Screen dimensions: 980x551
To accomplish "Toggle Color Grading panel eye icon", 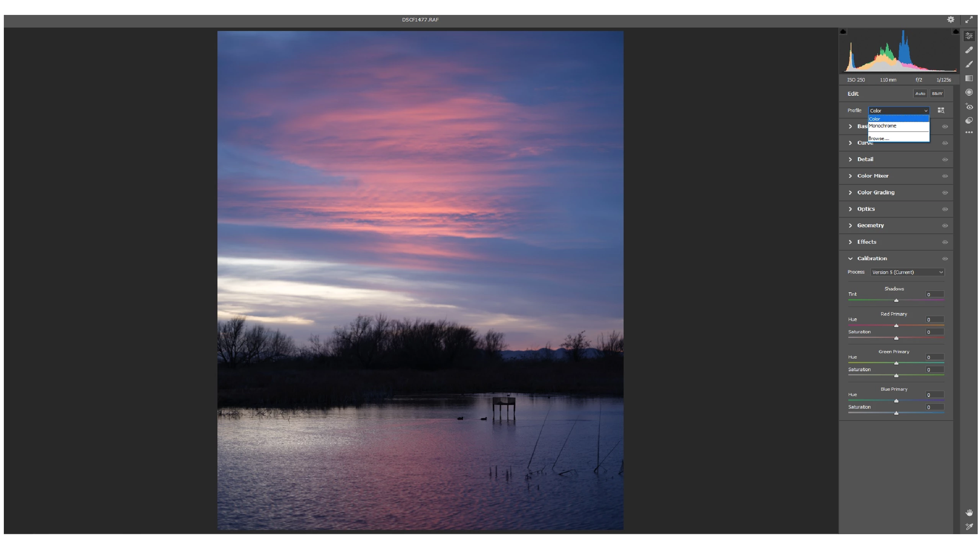I will [945, 193].
